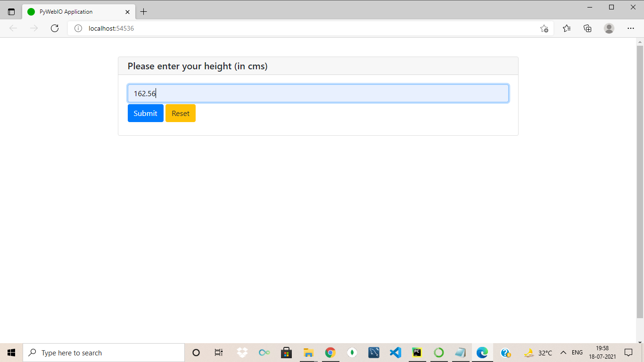Open Edge Settings and more menu

pos(631,28)
